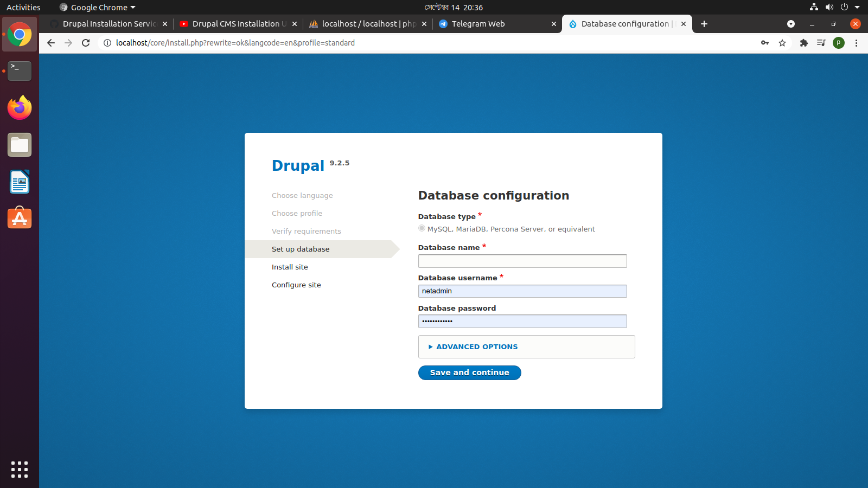Open media controls icon in toolbar
Viewport: 868px width, 488px height.
[x=821, y=43]
